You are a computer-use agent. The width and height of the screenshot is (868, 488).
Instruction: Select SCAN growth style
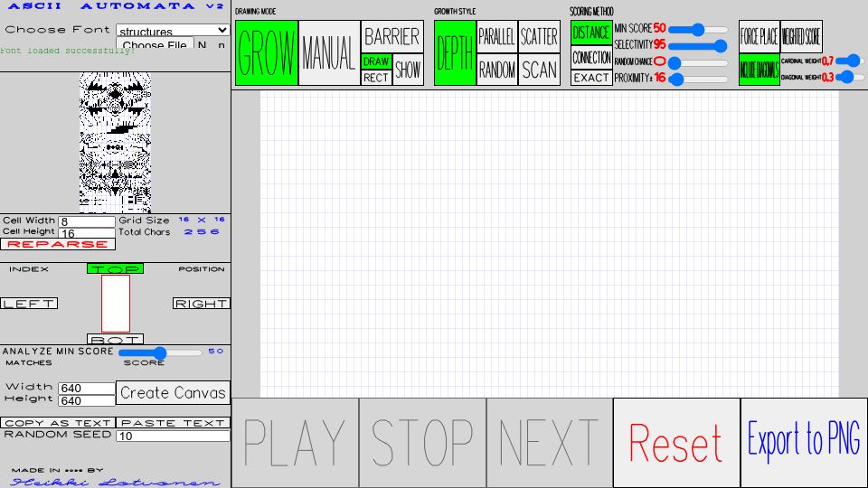(539, 70)
